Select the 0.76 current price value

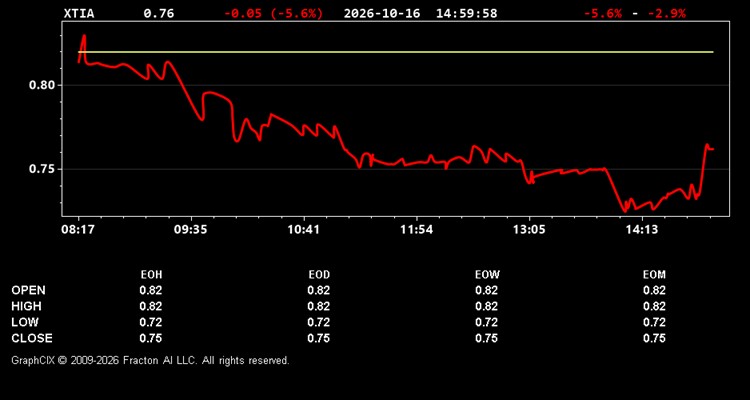pyautogui.click(x=159, y=13)
